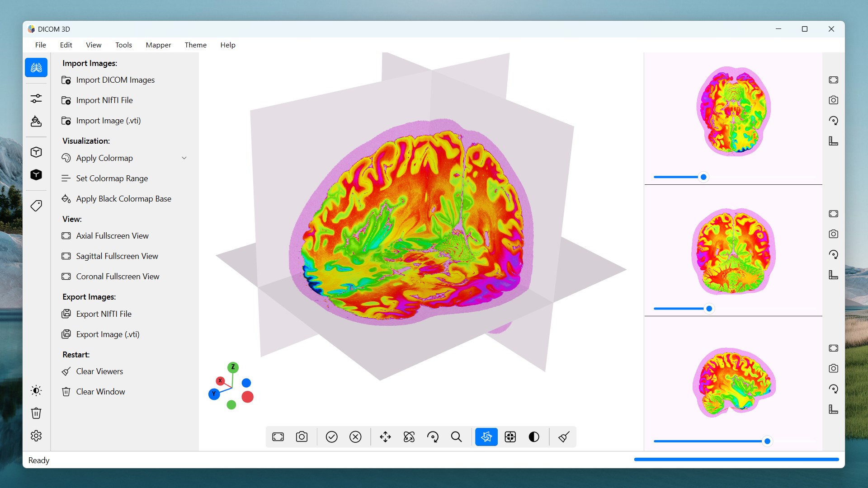
Task: Click the sidebar trash delete icon
Action: tap(36, 413)
